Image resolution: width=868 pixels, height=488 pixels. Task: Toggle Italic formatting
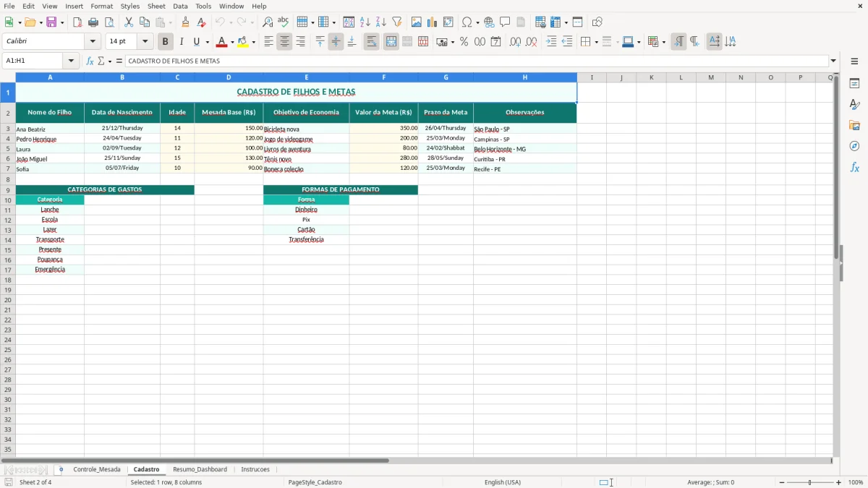[x=181, y=42]
